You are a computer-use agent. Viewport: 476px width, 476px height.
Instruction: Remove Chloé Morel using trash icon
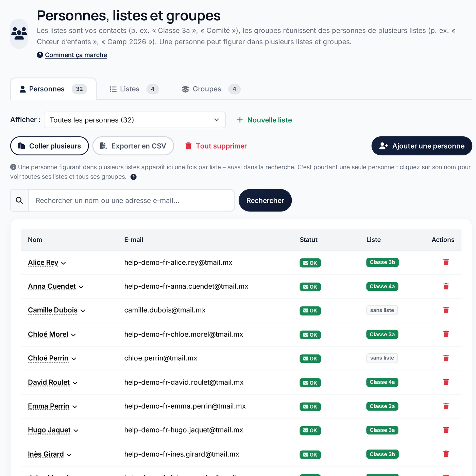(446, 334)
